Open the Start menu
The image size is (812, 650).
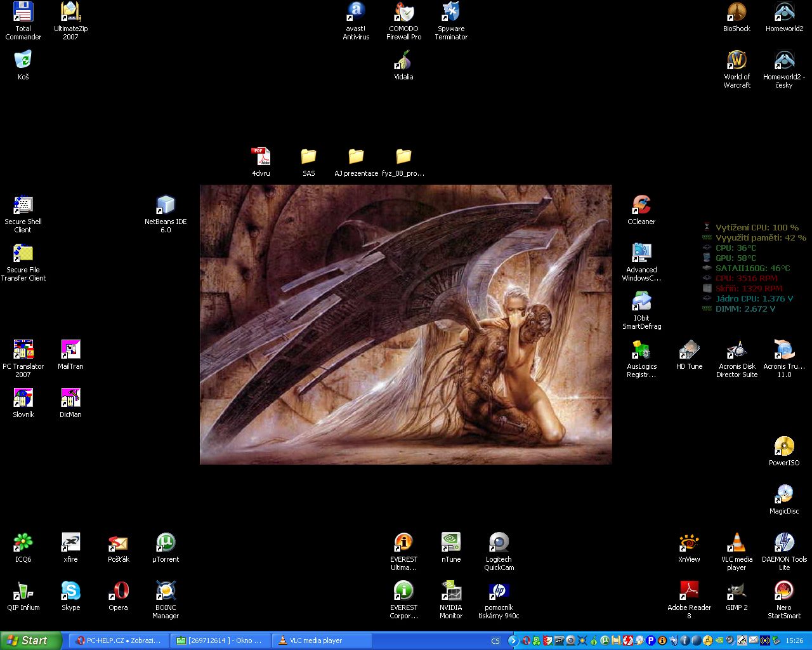[x=30, y=641]
